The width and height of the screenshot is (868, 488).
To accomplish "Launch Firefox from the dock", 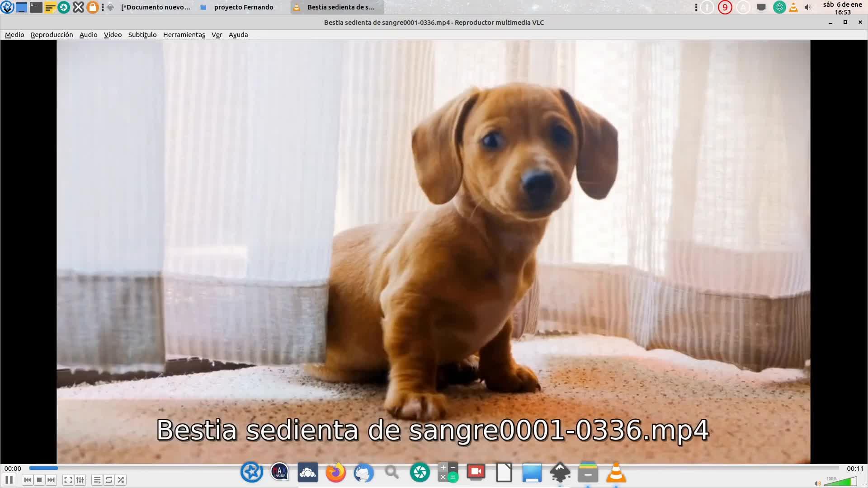I will point(335,473).
